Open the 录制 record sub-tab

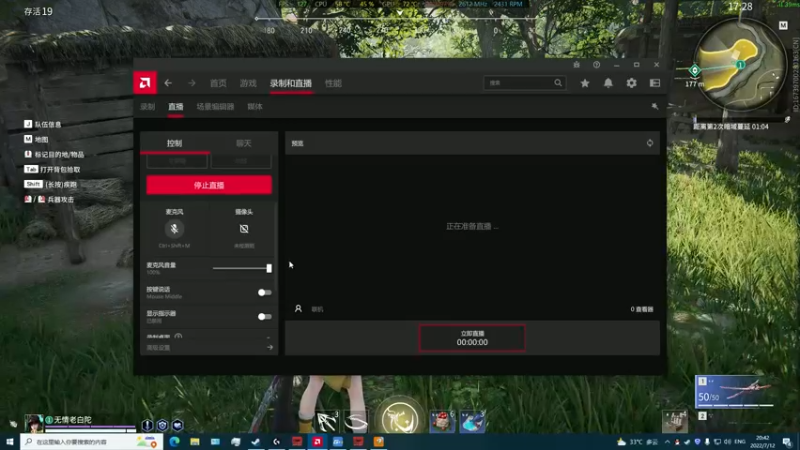(x=147, y=107)
